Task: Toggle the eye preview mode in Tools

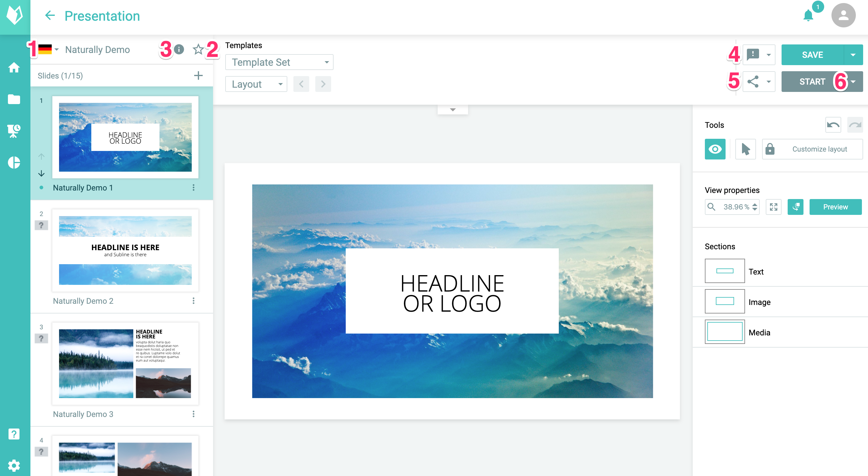Action: 715,149
